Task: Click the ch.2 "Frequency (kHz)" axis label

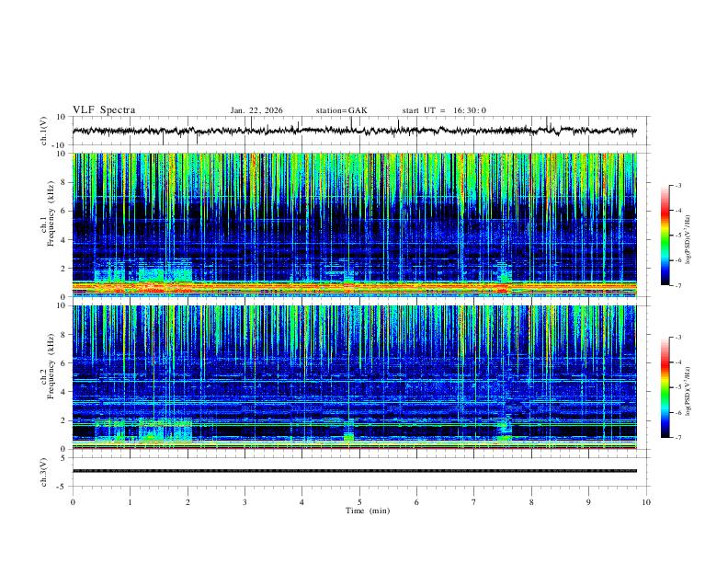Action: point(51,366)
